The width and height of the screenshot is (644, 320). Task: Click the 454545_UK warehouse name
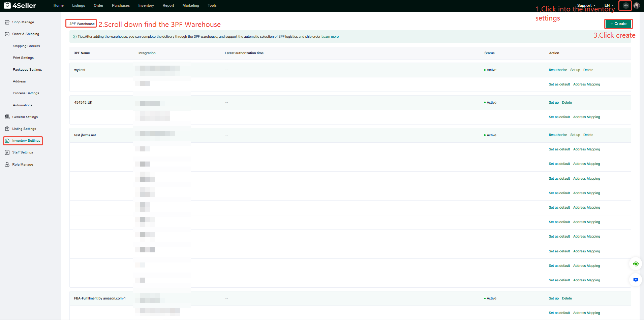click(83, 103)
